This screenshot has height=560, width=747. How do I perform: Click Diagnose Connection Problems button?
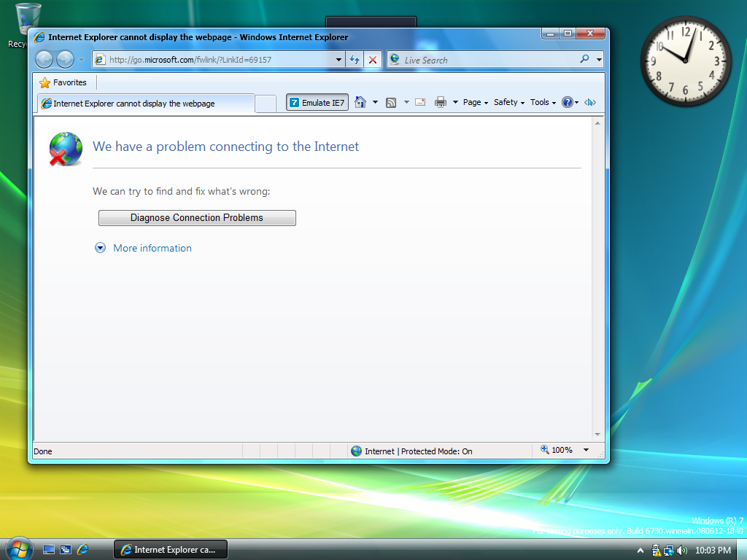(x=197, y=217)
